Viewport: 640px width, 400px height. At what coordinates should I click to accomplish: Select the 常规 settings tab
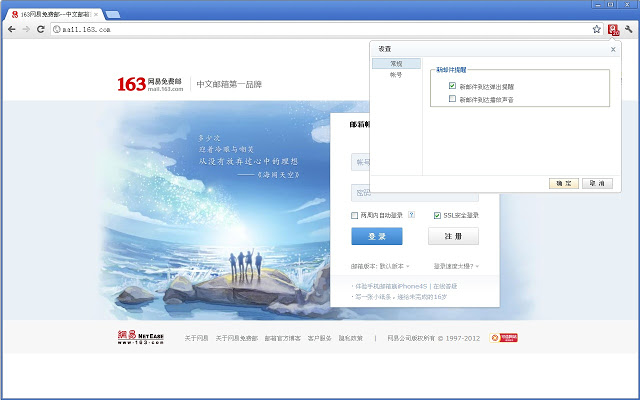[396, 64]
